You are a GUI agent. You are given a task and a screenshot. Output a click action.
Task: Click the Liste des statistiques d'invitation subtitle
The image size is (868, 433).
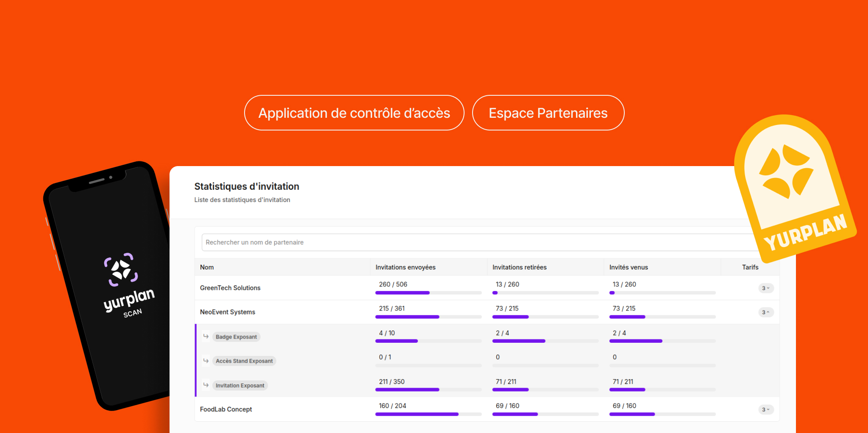[242, 200]
